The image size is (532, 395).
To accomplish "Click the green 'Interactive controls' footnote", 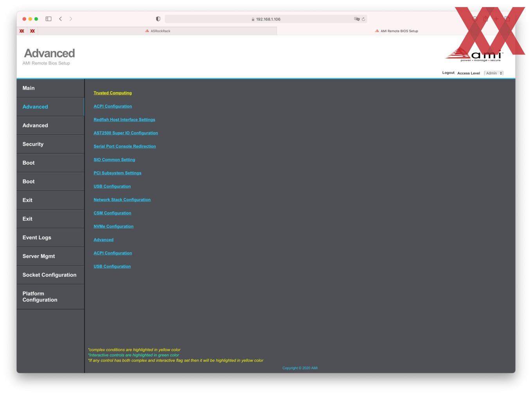I will click(x=133, y=355).
